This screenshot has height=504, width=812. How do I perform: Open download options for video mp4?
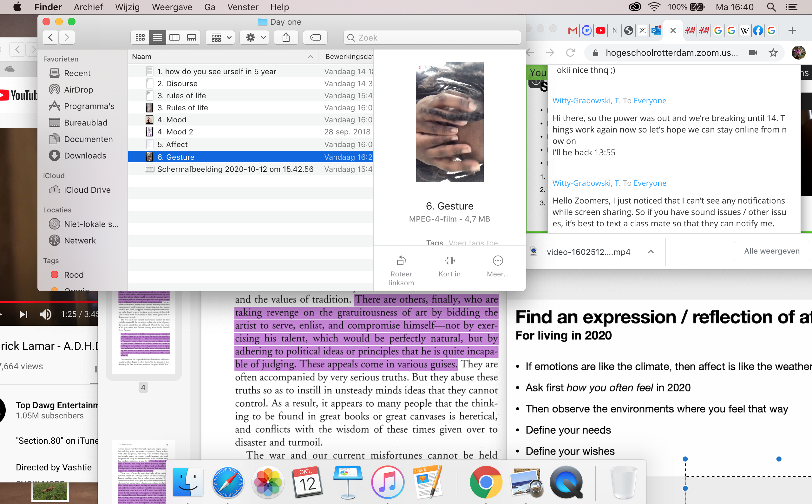click(651, 252)
